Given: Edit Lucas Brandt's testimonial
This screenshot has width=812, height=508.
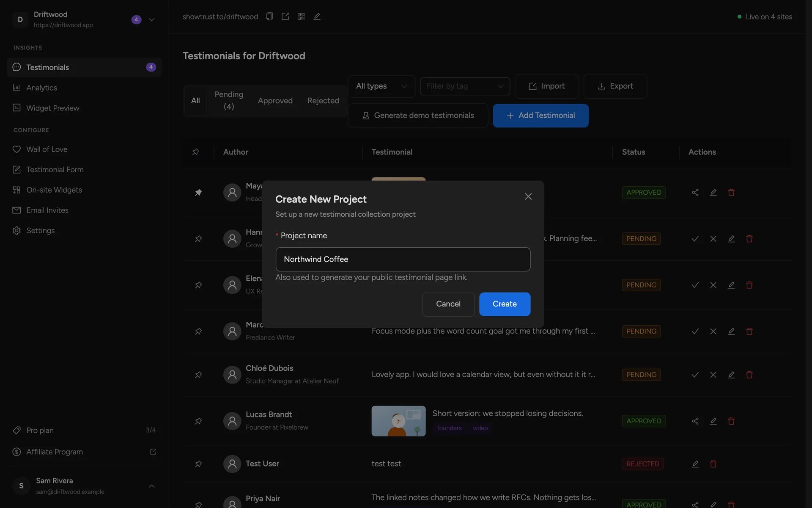Looking at the screenshot, I should point(713,421).
